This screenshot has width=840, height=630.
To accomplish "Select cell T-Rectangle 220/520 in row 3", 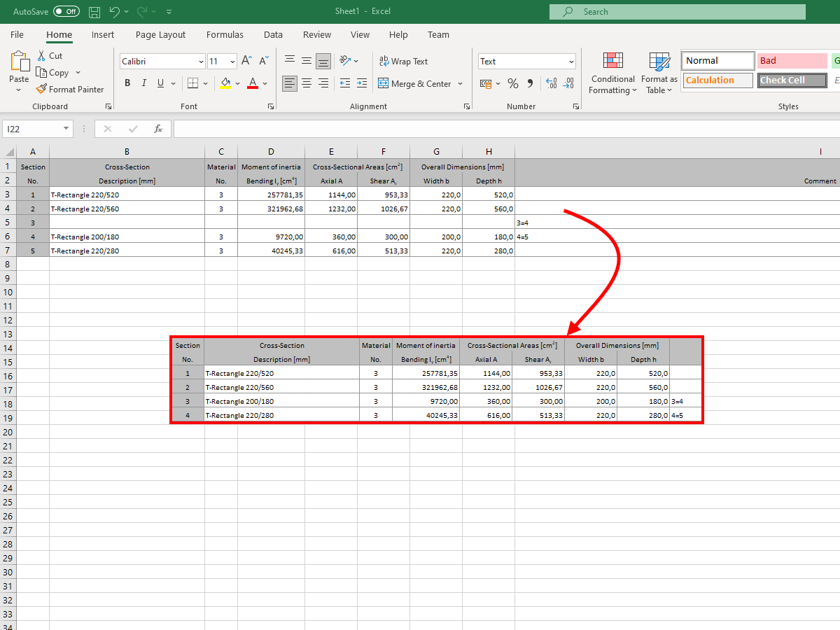I will point(127,195).
